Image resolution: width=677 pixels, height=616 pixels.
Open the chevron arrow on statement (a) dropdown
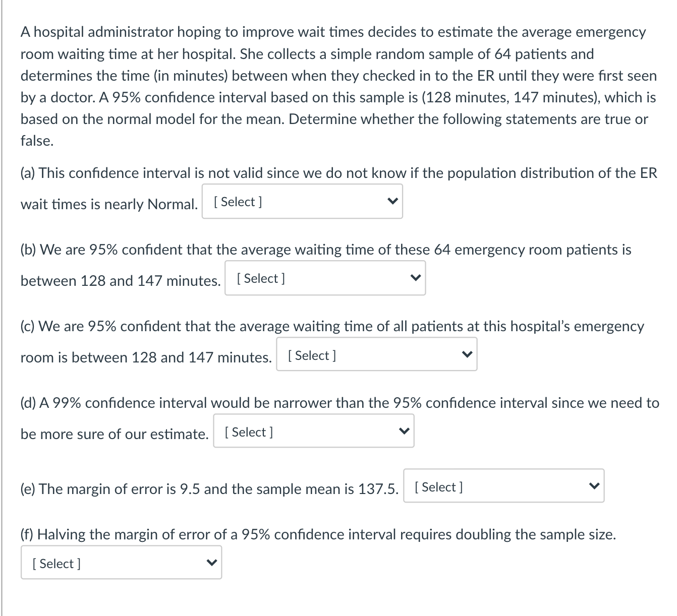coord(392,200)
